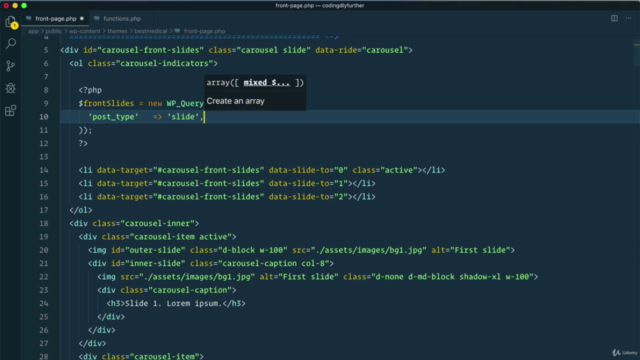Click the $frontSlides variable on line 9
Image resolution: width=640 pixels, height=360 pixels.
pos(107,104)
